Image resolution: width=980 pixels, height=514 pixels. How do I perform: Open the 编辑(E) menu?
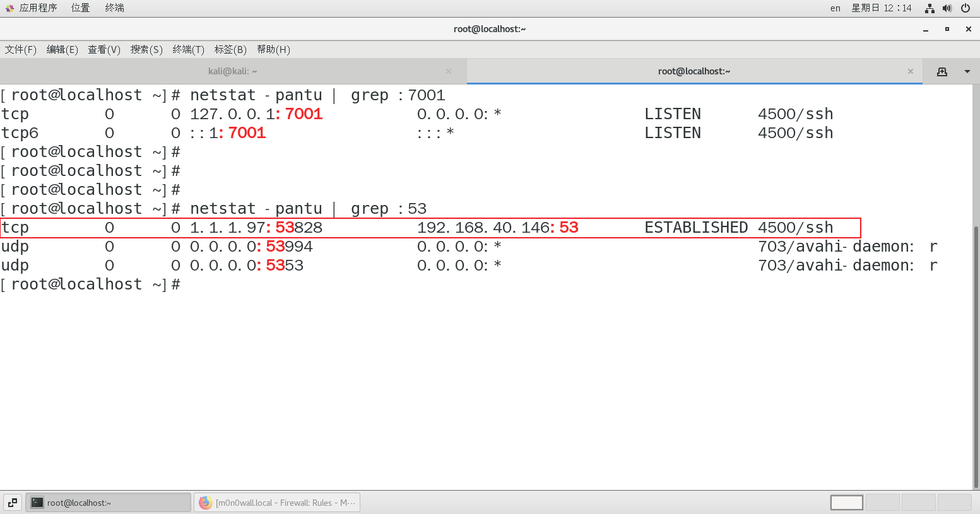click(62, 49)
